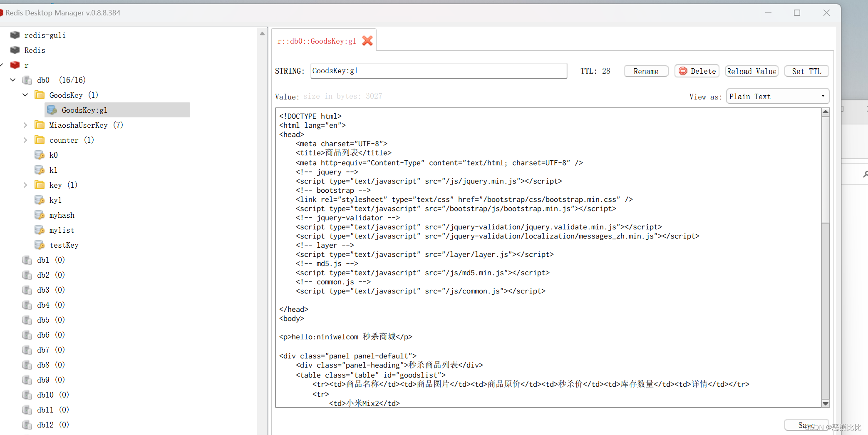Click the ky1 key icon
868x435 pixels.
coord(40,200)
